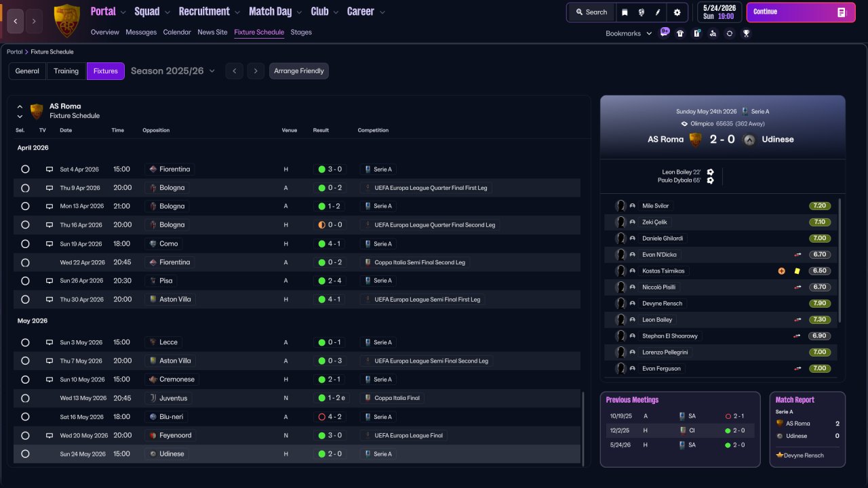Click Arrange Friendly button
This screenshot has width=868, height=488.
coord(299,71)
